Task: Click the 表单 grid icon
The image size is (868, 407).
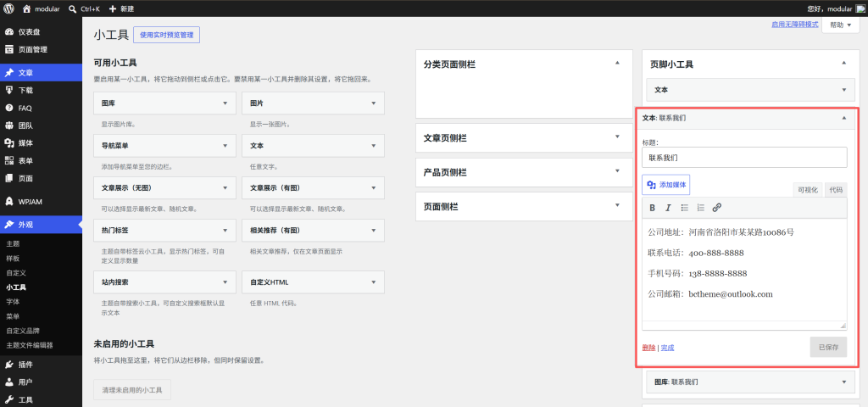Action: (9, 160)
